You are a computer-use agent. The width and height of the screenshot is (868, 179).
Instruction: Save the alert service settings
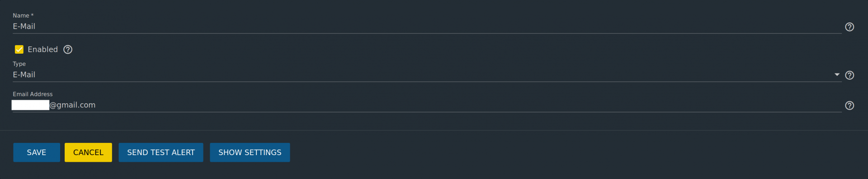tap(37, 152)
